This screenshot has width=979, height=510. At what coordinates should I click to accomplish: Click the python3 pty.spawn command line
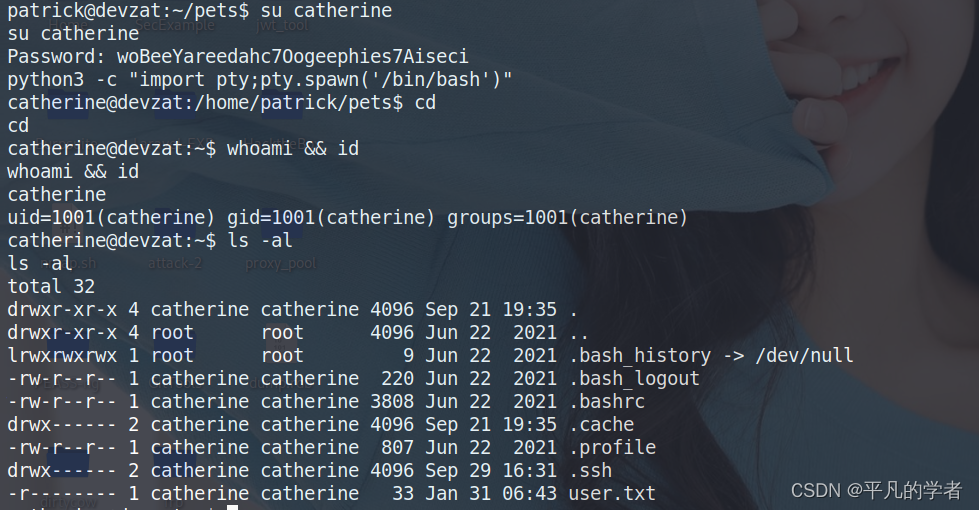[260, 80]
